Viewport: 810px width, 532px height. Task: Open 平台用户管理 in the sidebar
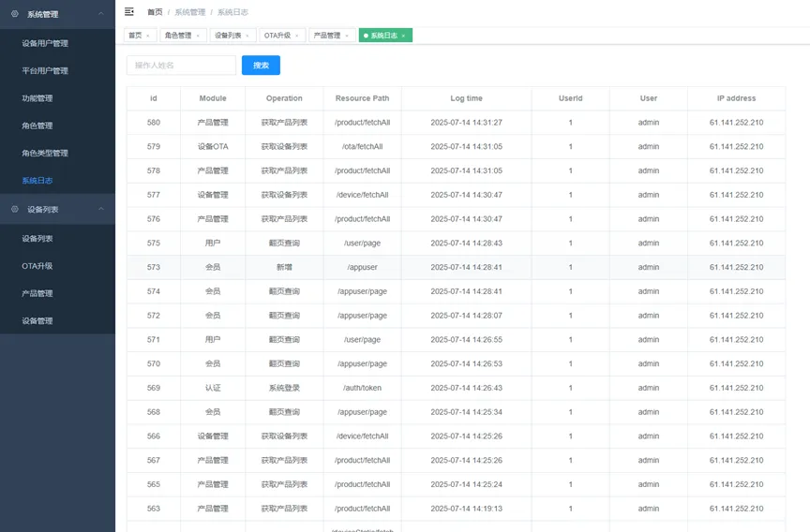tap(45, 70)
